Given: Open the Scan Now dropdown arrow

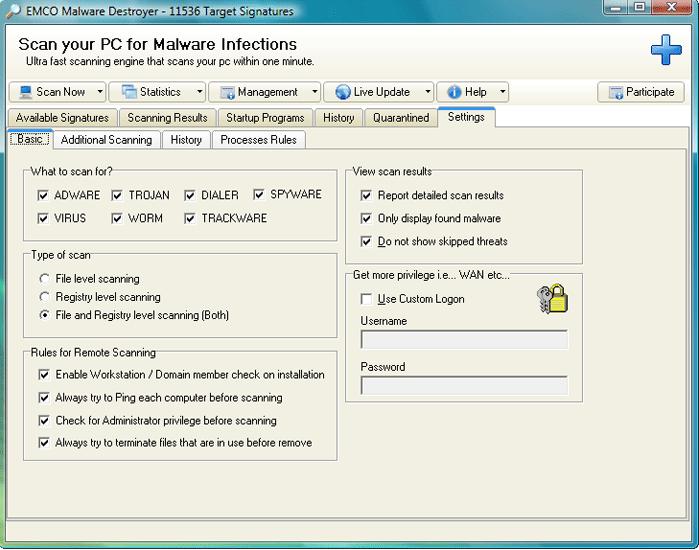Looking at the screenshot, I should [100, 92].
